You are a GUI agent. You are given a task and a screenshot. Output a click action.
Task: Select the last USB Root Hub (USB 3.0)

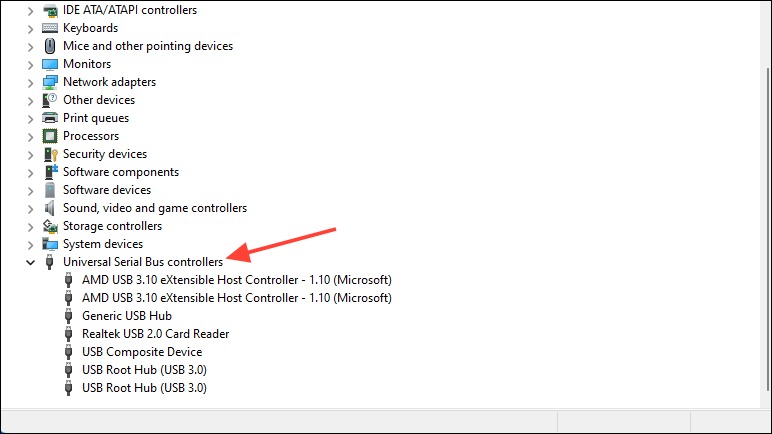point(144,388)
